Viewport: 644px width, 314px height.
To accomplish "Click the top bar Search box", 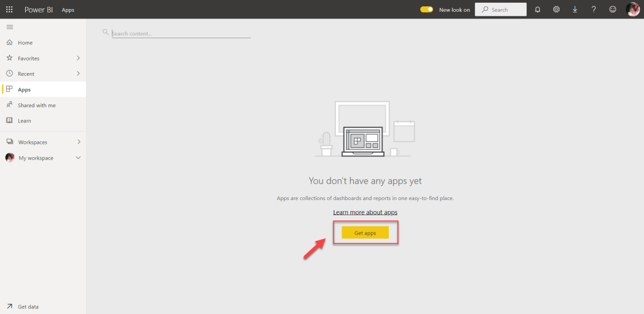I will [x=500, y=10].
